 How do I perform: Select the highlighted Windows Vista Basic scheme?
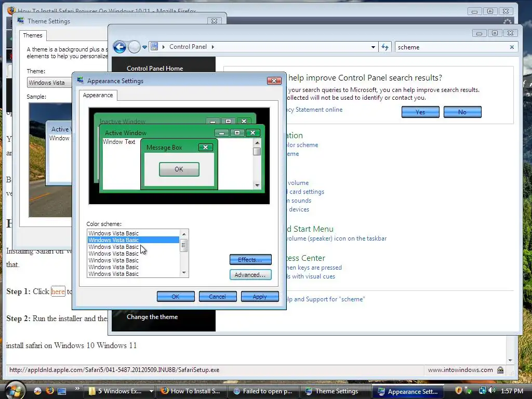coord(134,240)
